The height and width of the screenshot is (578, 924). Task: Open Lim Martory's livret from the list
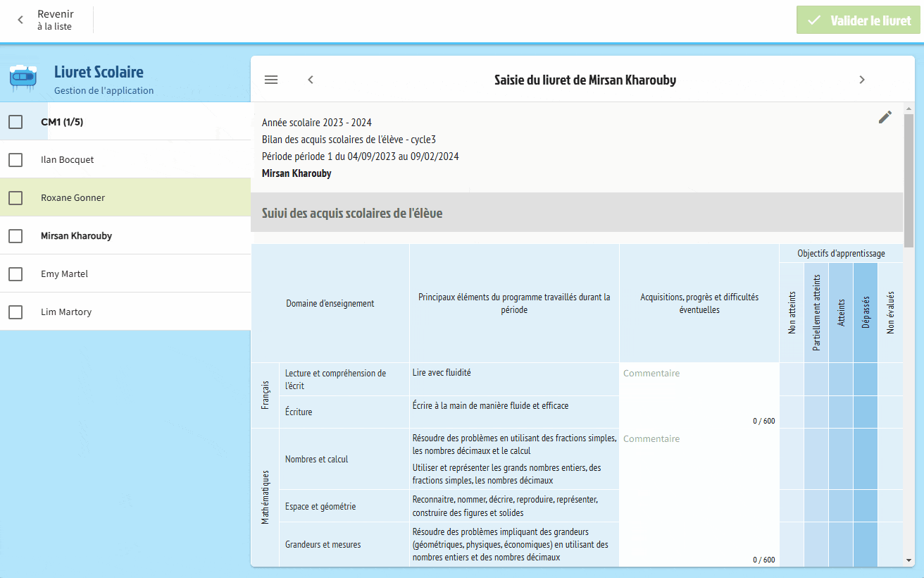click(x=66, y=312)
